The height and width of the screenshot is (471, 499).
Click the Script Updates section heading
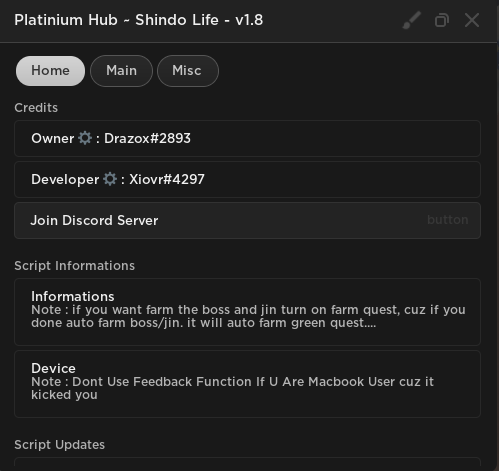60,445
